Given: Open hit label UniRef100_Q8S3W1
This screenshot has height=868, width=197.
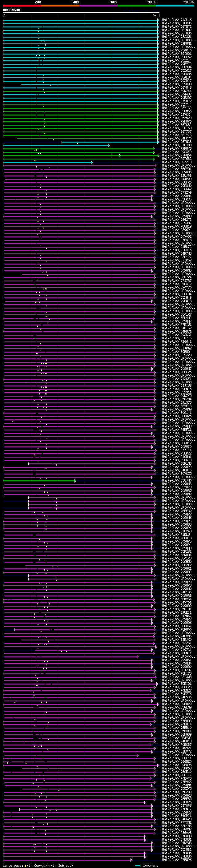Looking at the screenshot, I should 177,37.
